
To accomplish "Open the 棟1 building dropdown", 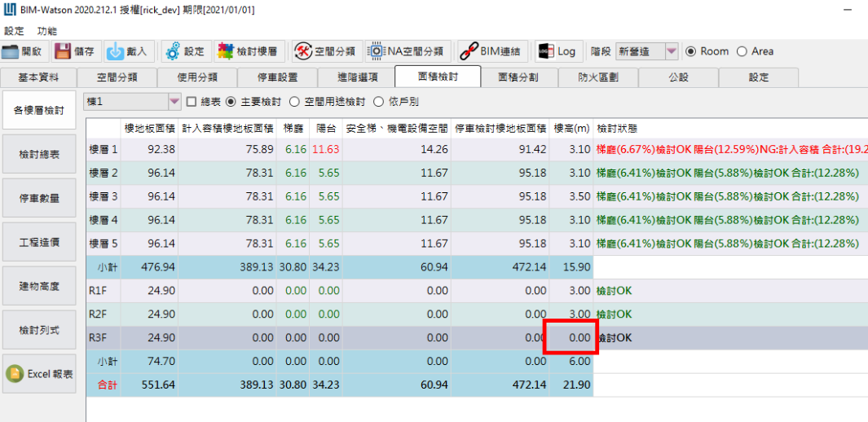I will [174, 102].
